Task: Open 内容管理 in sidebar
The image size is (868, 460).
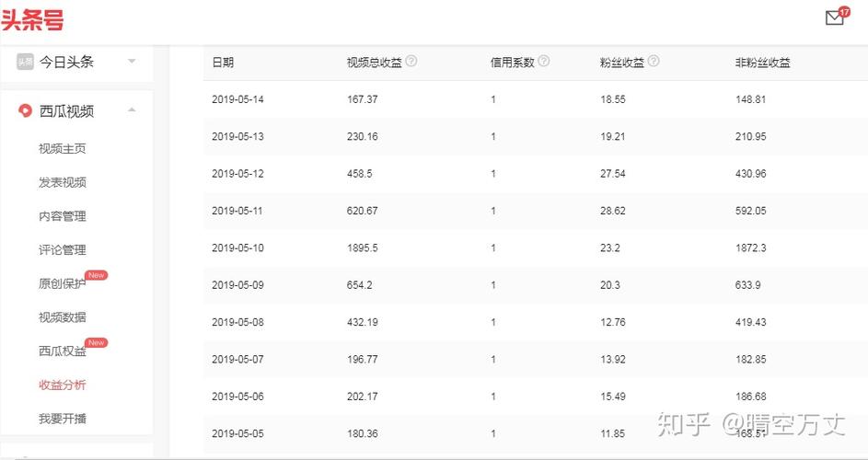Action: point(63,216)
